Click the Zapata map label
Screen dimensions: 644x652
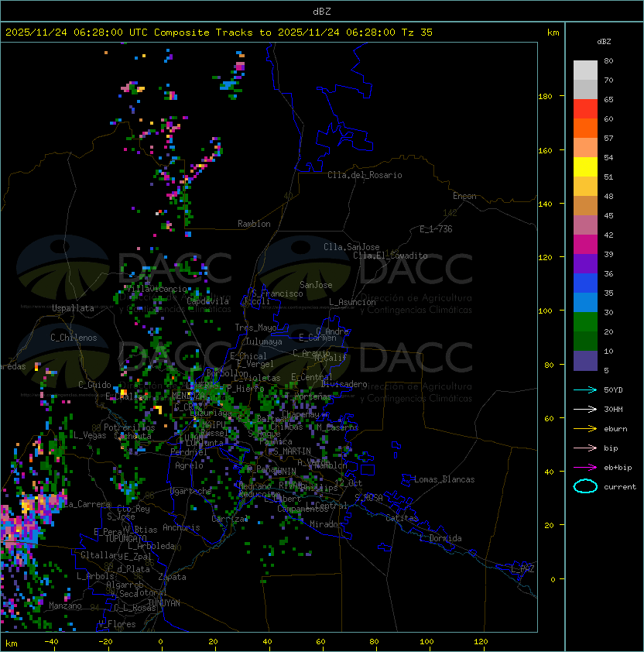pyautogui.click(x=172, y=577)
